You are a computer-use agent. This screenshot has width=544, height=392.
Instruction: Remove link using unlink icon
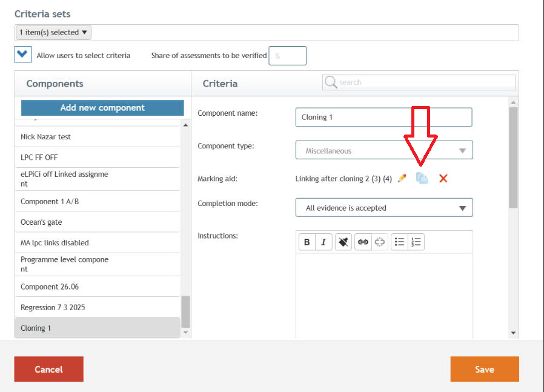click(x=380, y=242)
